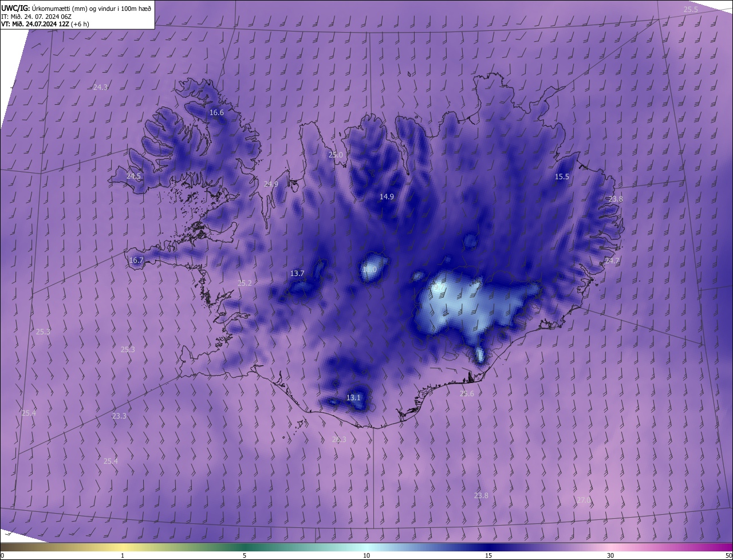This screenshot has height=560, width=733.
Task: Click the 13.7 value label
Action: pos(297,273)
